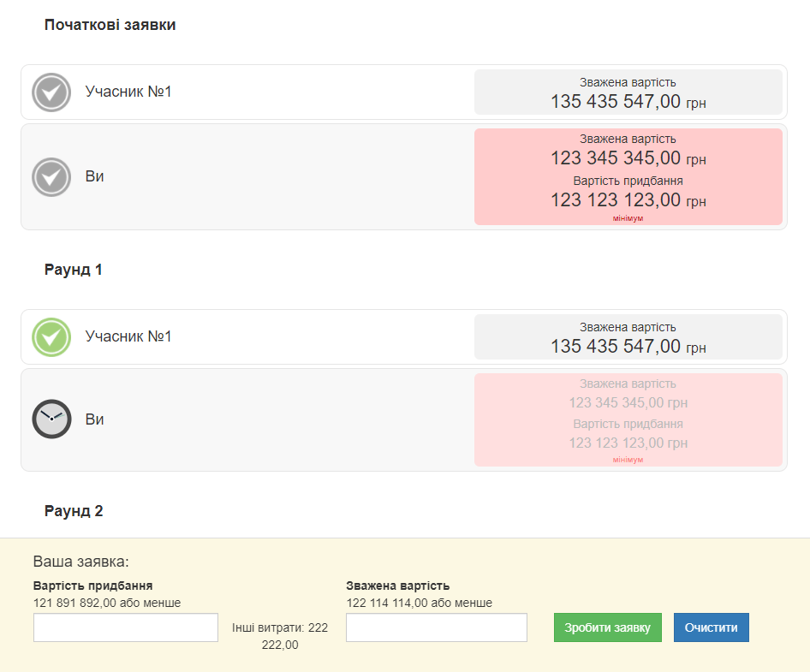Click Учасник №1 gray value box in Раунд 1

(628, 337)
